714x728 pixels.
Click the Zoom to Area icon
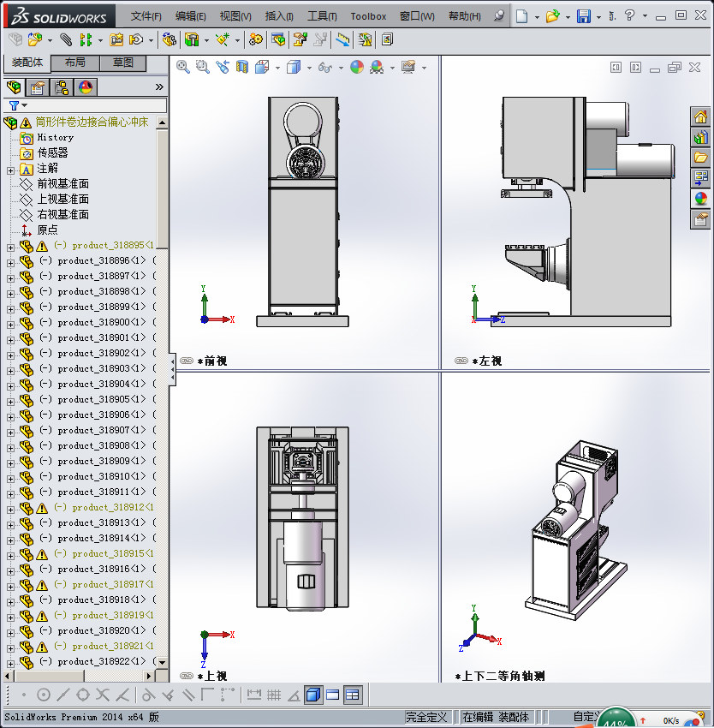202,68
